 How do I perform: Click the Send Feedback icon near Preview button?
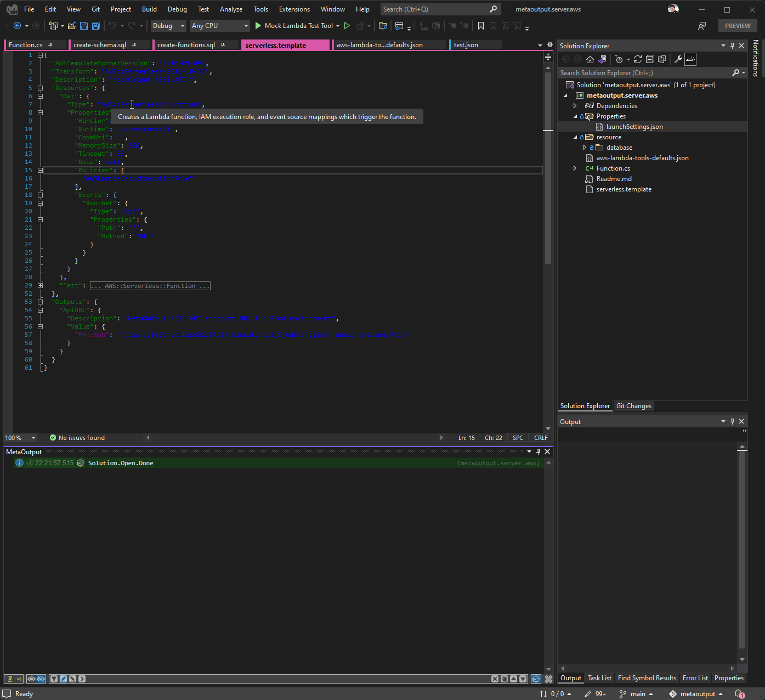pos(702,26)
